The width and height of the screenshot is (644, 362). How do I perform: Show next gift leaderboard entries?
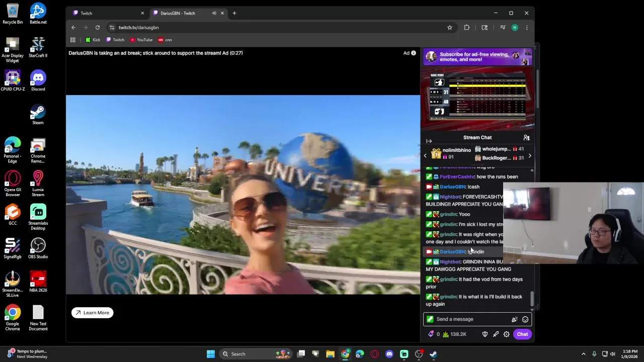[529, 156]
